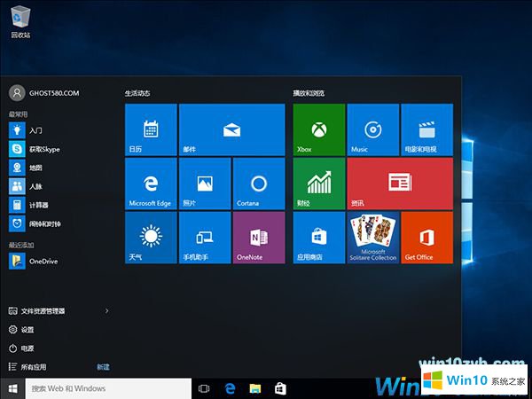Open Get Started (入门) app

(x=59, y=130)
